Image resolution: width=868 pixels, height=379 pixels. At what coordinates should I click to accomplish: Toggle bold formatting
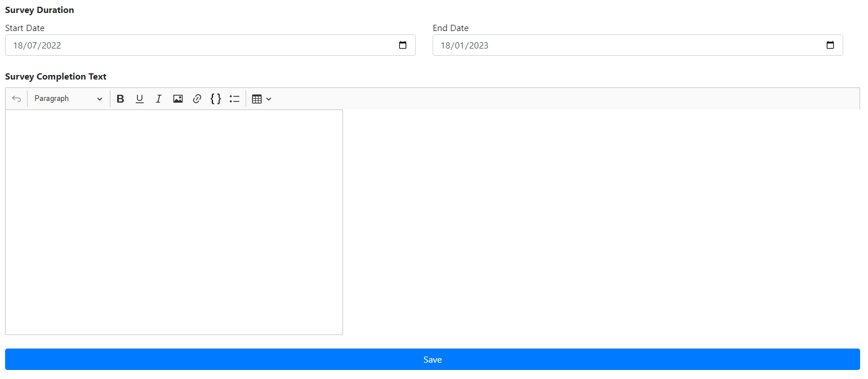[120, 99]
